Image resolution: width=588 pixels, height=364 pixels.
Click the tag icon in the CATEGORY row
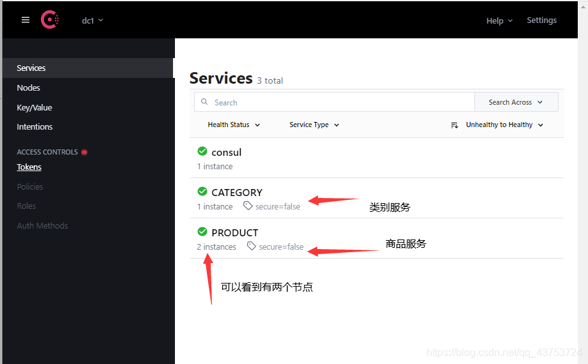coord(248,206)
